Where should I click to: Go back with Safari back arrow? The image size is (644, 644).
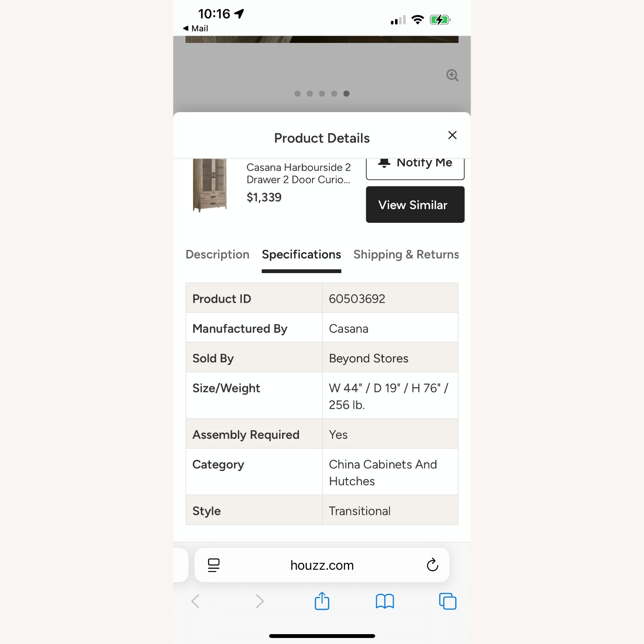[x=195, y=601]
